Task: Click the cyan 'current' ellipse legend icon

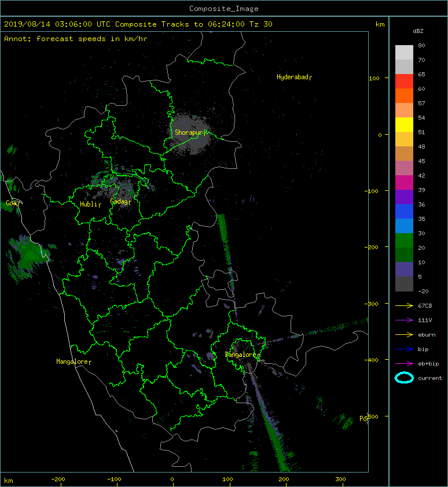Action: pos(404,378)
